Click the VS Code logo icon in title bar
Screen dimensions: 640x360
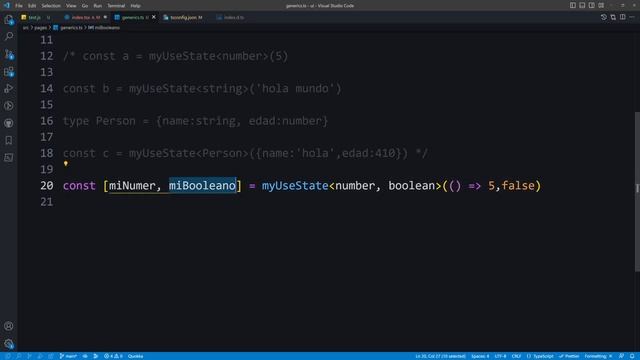[7, 6]
